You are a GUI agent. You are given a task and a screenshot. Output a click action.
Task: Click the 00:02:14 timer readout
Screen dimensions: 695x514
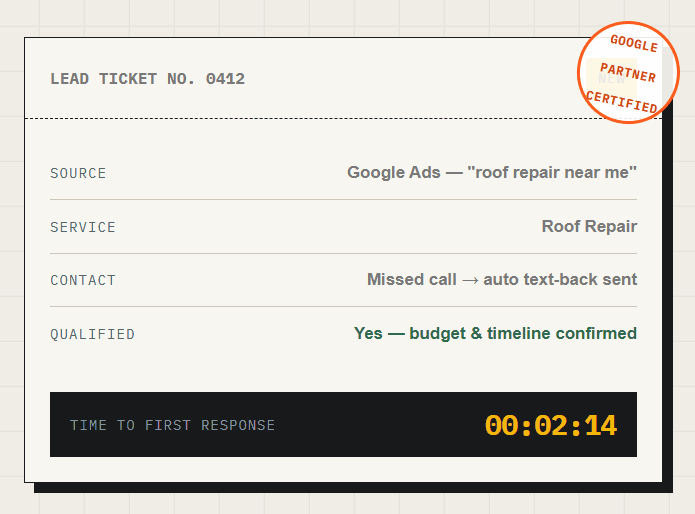[x=551, y=425]
